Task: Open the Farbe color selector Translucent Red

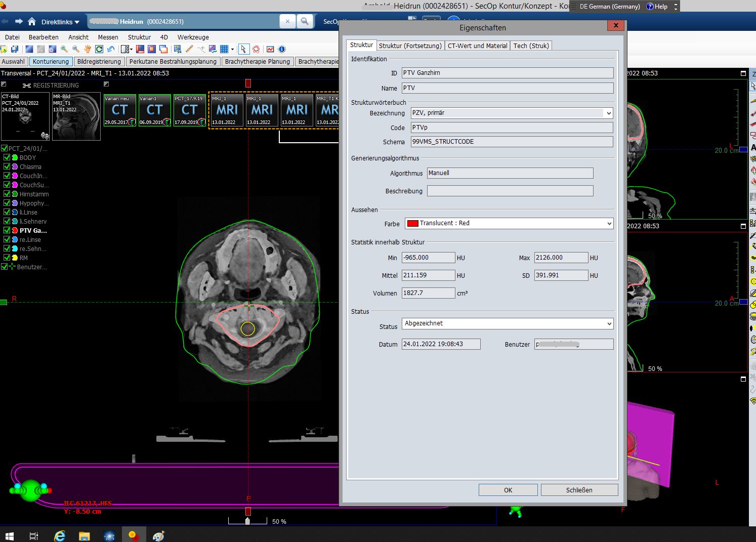Action: [509, 223]
